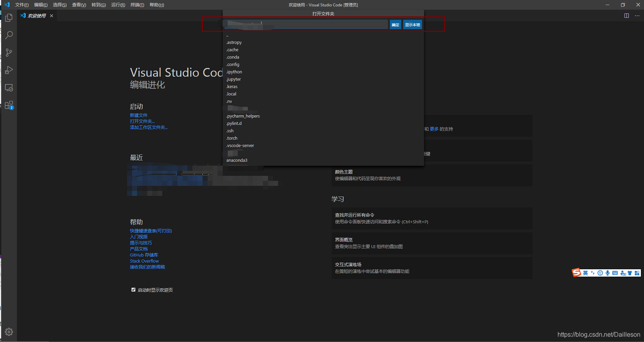Select the .keras folder entry
Viewport: 644px width, 342px height.
(323, 87)
